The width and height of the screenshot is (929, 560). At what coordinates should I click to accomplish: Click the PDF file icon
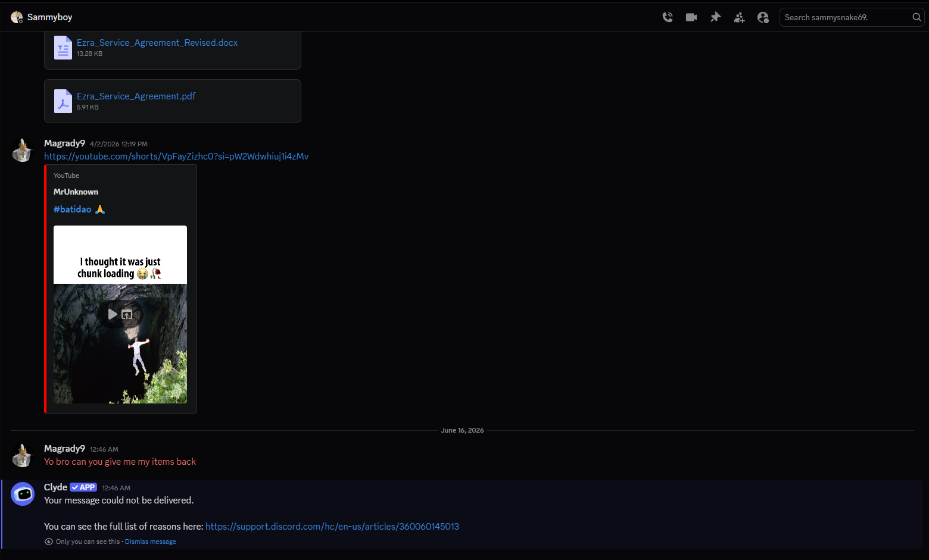pos(63,101)
